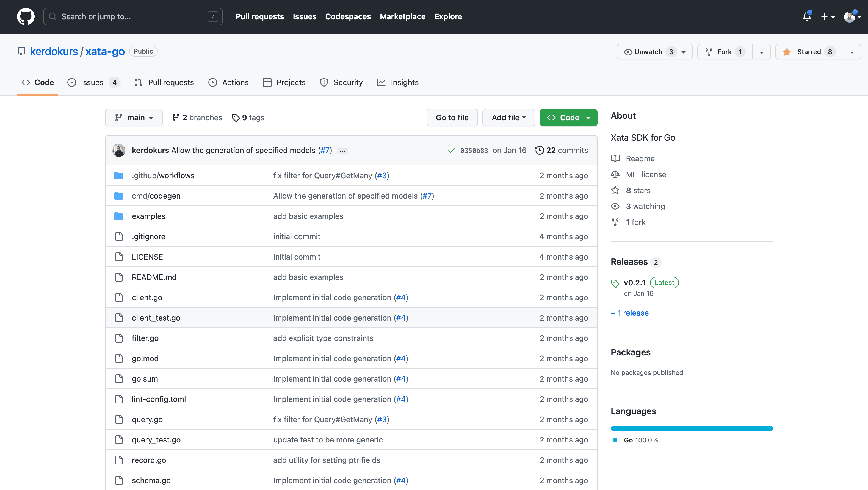Screen dimensions: 868x490
Task: Open Marketplace
Action: point(403,16)
